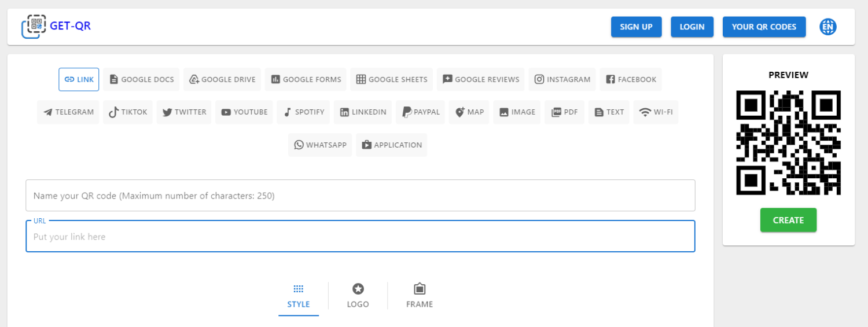Click the Sign Up button
The image size is (868, 327).
tap(637, 27)
